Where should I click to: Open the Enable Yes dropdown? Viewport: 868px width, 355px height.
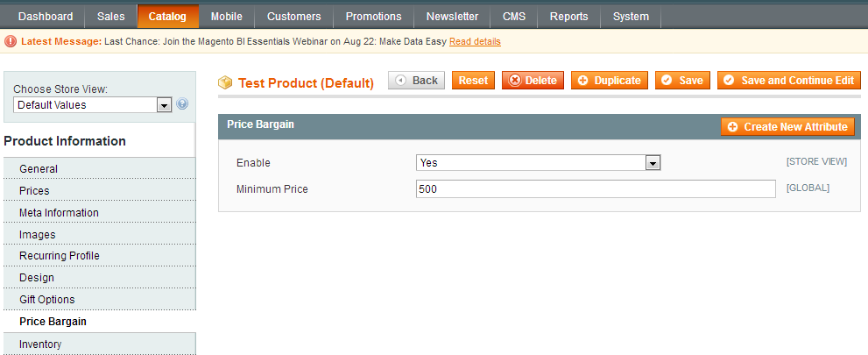[537, 163]
